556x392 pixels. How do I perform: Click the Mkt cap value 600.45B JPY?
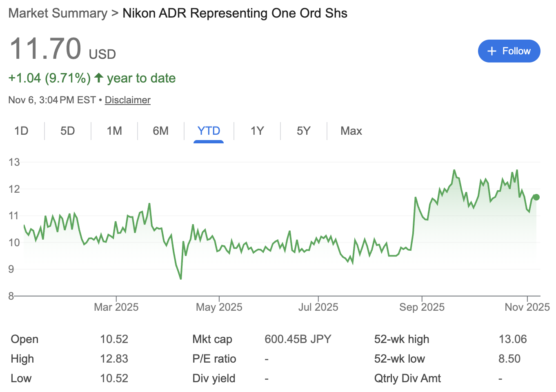(x=298, y=339)
